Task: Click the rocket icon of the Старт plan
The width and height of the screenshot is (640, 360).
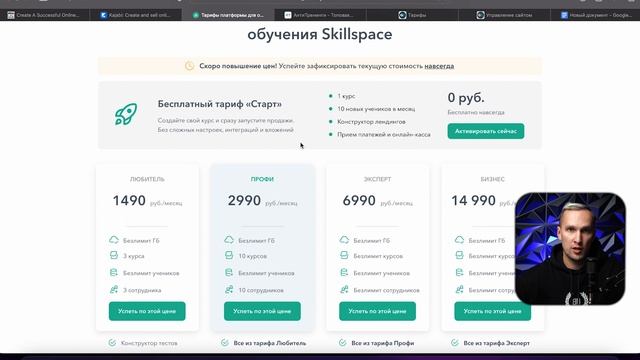Action: tap(126, 114)
